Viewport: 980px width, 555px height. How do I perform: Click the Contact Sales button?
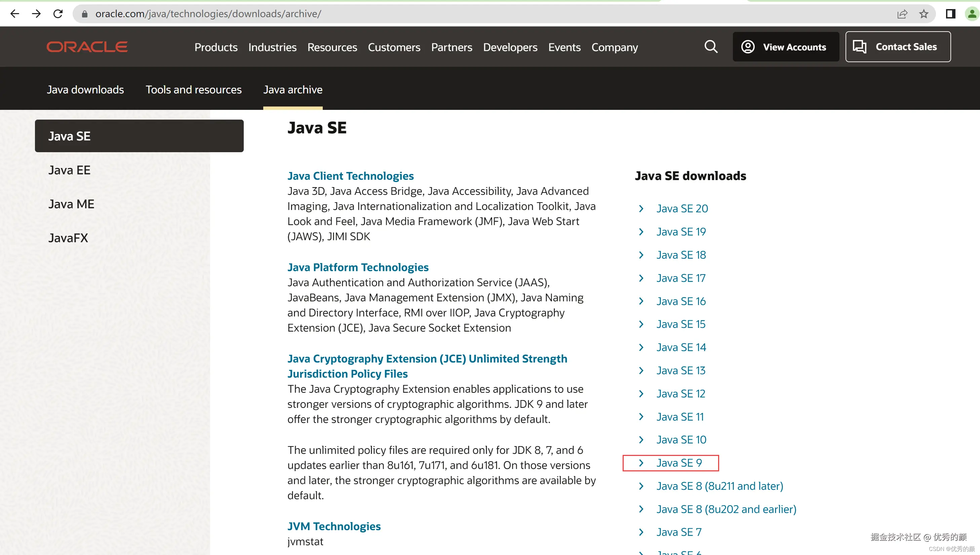pos(898,47)
